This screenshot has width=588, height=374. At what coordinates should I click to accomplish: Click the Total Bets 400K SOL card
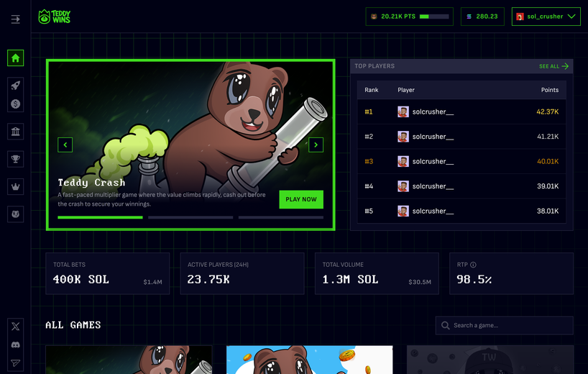click(x=108, y=273)
